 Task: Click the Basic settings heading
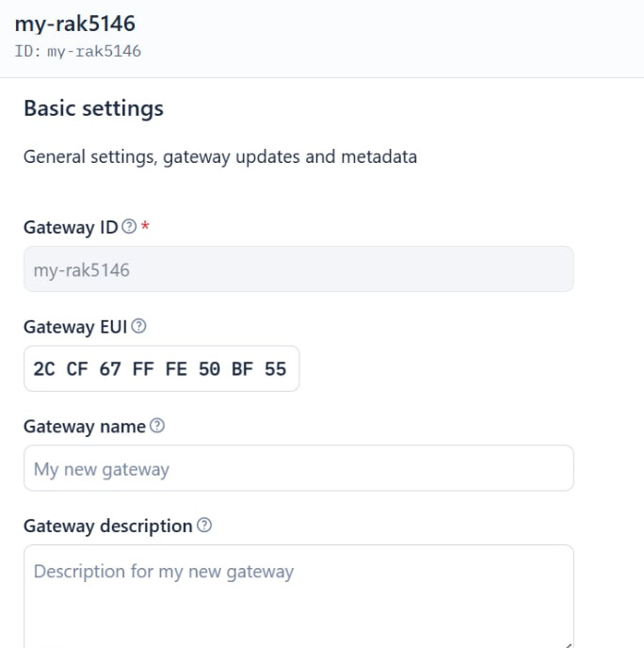click(x=94, y=108)
